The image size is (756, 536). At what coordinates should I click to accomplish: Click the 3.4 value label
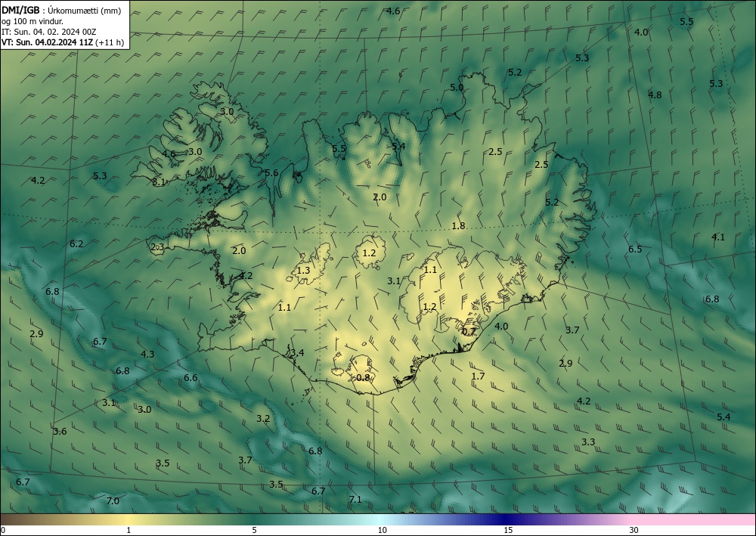tap(297, 352)
